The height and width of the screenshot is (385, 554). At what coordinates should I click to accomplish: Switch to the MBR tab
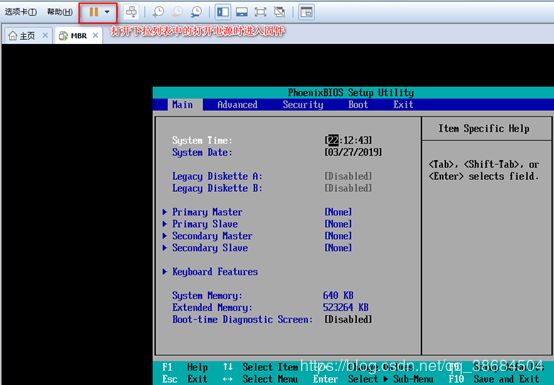(73, 36)
